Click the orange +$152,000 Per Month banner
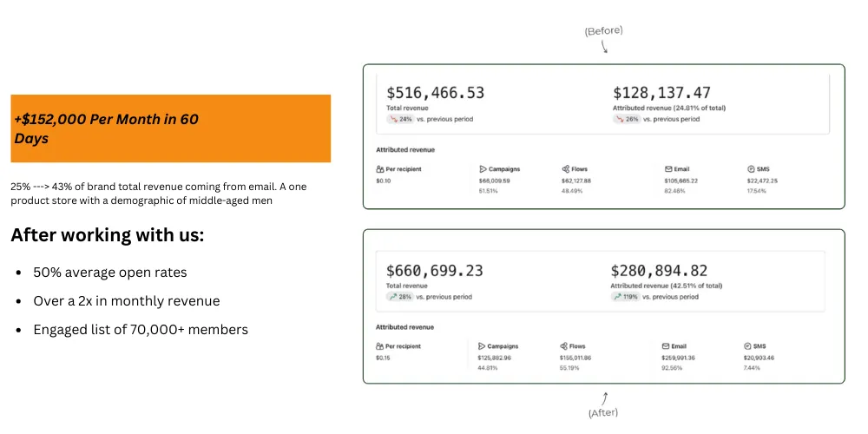868x434 pixels. (x=170, y=128)
